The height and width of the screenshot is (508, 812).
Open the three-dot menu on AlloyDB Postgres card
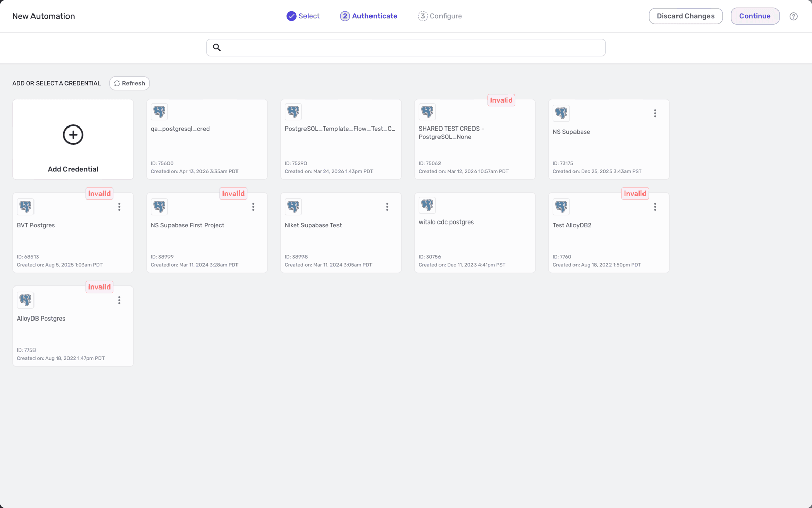[119, 300]
